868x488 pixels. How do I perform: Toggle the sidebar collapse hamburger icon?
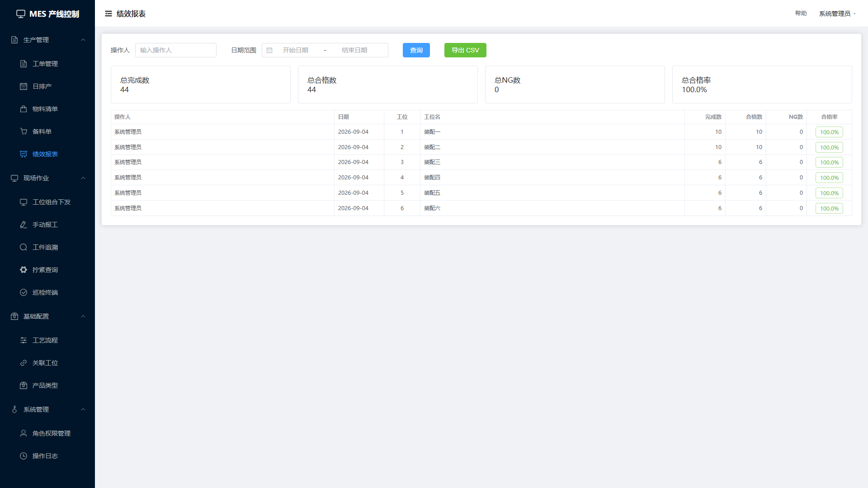pyautogui.click(x=108, y=14)
